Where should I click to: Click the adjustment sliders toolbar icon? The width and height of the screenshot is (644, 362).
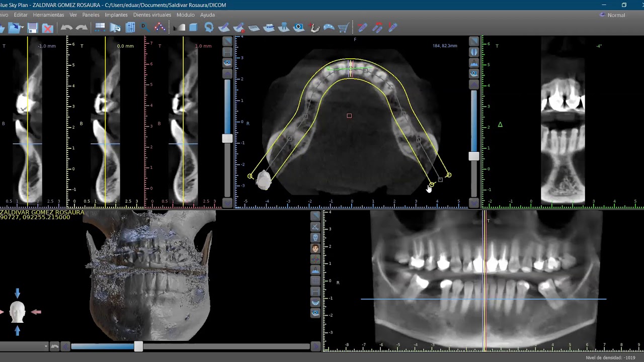point(130,28)
